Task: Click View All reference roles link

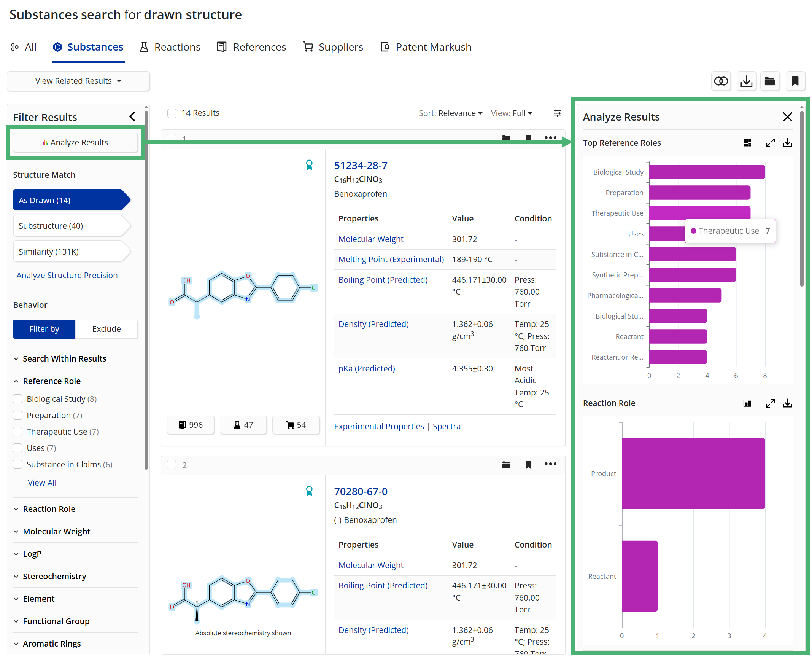Action: 42,483
